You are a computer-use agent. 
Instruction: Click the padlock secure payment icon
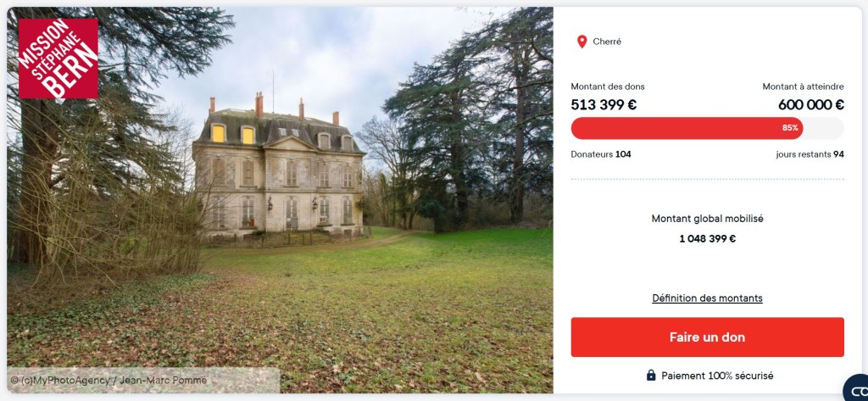pos(651,376)
